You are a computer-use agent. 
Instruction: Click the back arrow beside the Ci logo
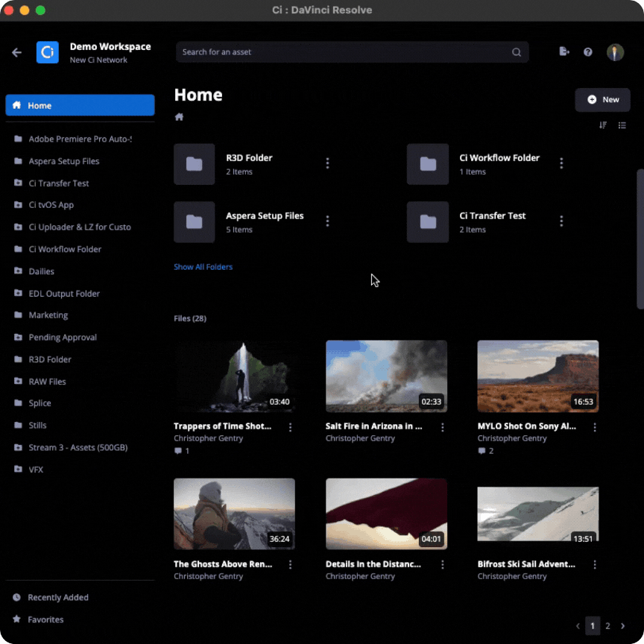[x=16, y=53]
